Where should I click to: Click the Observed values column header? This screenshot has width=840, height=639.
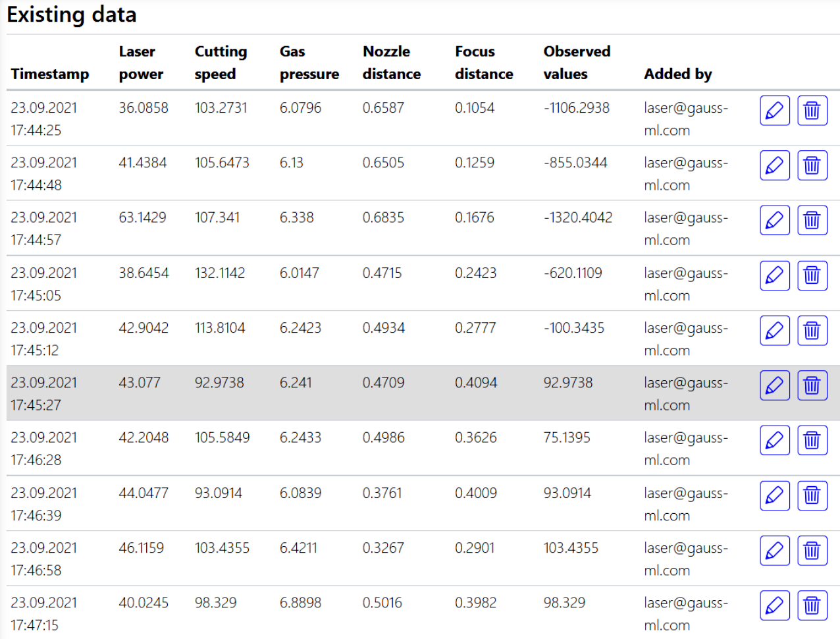(x=577, y=63)
